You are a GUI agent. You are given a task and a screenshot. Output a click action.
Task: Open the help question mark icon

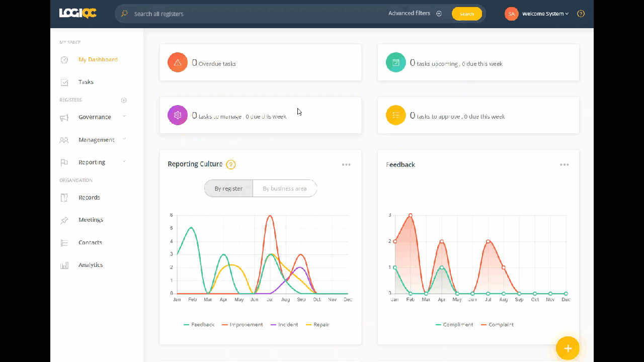tap(581, 14)
